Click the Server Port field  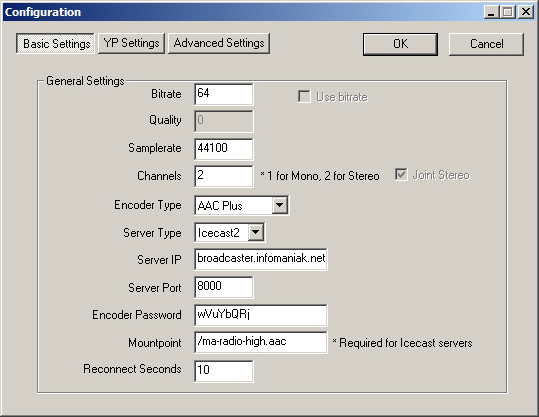tap(223, 287)
